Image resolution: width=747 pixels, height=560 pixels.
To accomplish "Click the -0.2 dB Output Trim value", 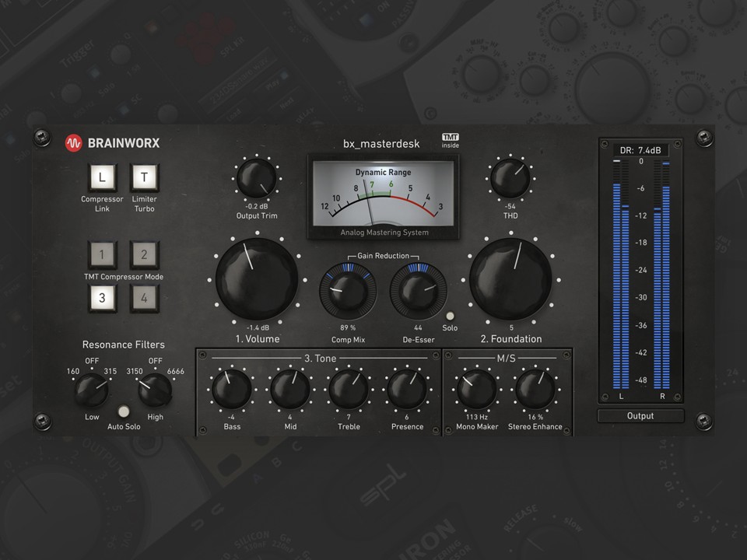I will [x=257, y=206].
